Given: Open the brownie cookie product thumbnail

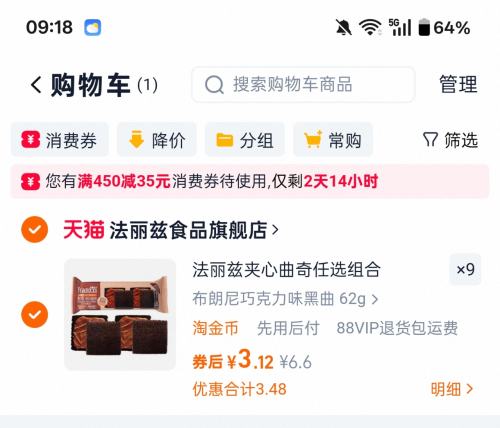Looking at the screenshot, I should tap(120, 314).
